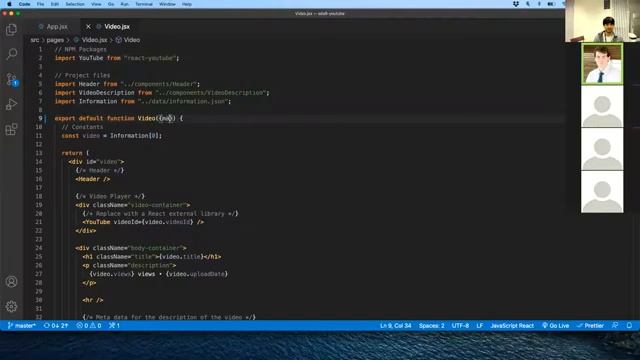The image size is (640, 360).
Task: Open the Edit menu
Action: 55,4
